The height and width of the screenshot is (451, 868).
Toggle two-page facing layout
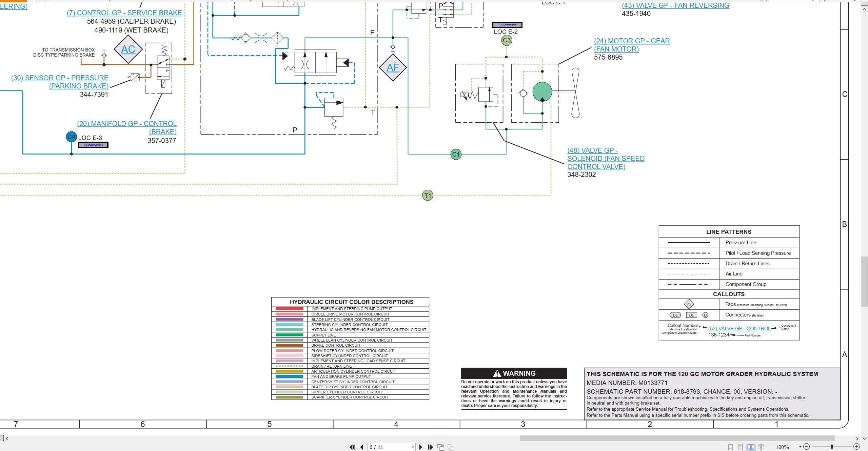click(751, 447)
